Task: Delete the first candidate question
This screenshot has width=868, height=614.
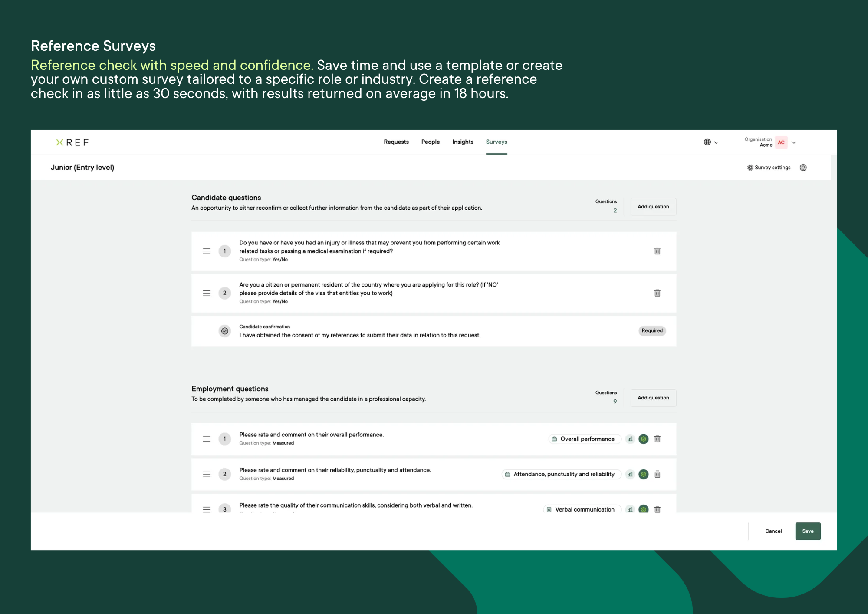Action: (x=658, y=251)
